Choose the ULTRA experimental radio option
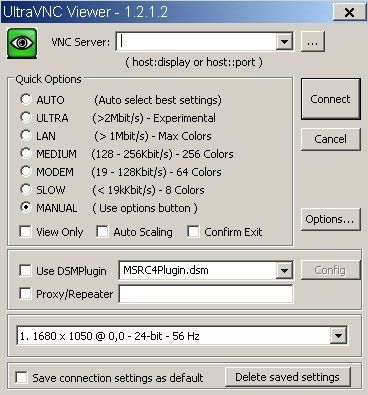The width and height of the screenshot is (368, 395). click(x=26, y=117)
